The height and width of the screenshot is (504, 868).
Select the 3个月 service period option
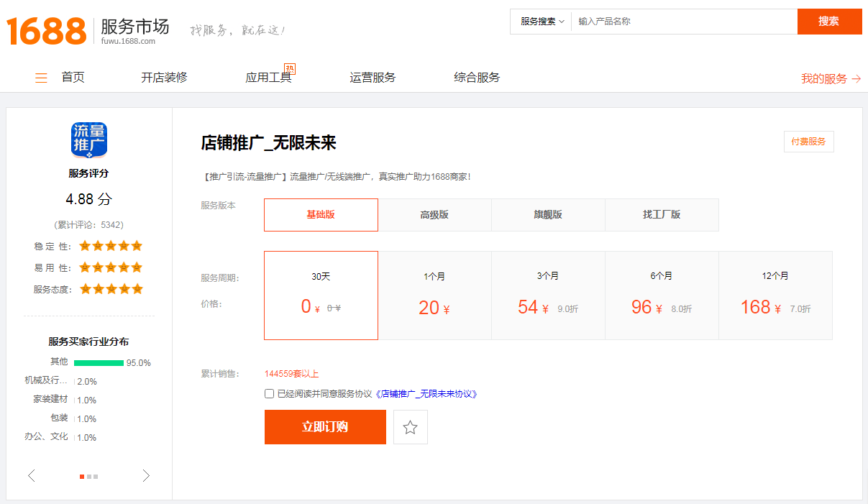click(x=548, y=295)
